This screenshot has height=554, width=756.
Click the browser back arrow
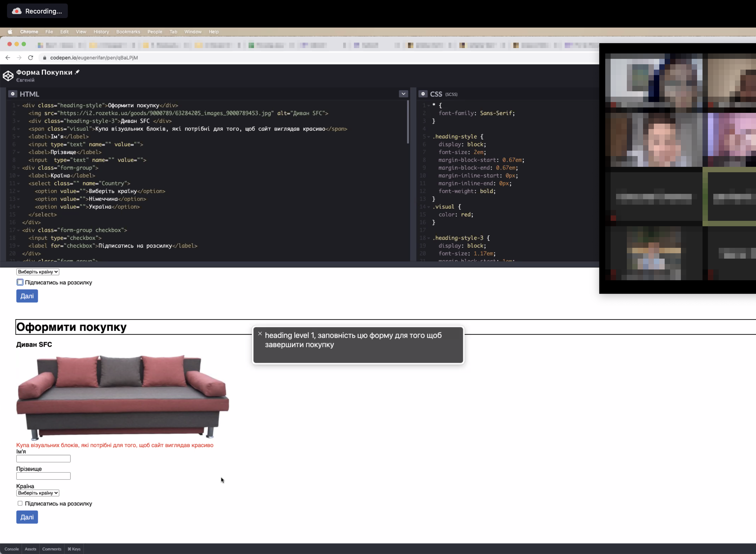8,58
